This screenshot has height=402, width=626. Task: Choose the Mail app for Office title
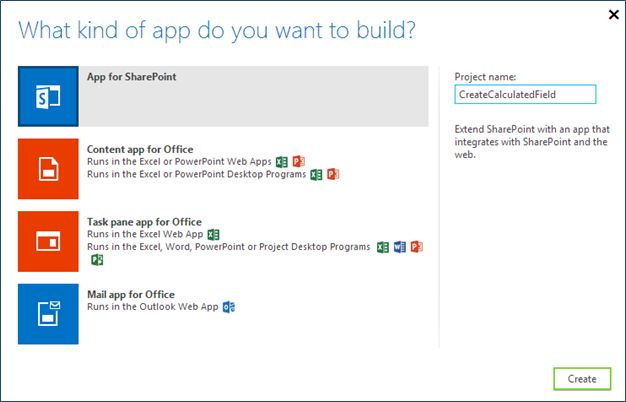[131, 295]
